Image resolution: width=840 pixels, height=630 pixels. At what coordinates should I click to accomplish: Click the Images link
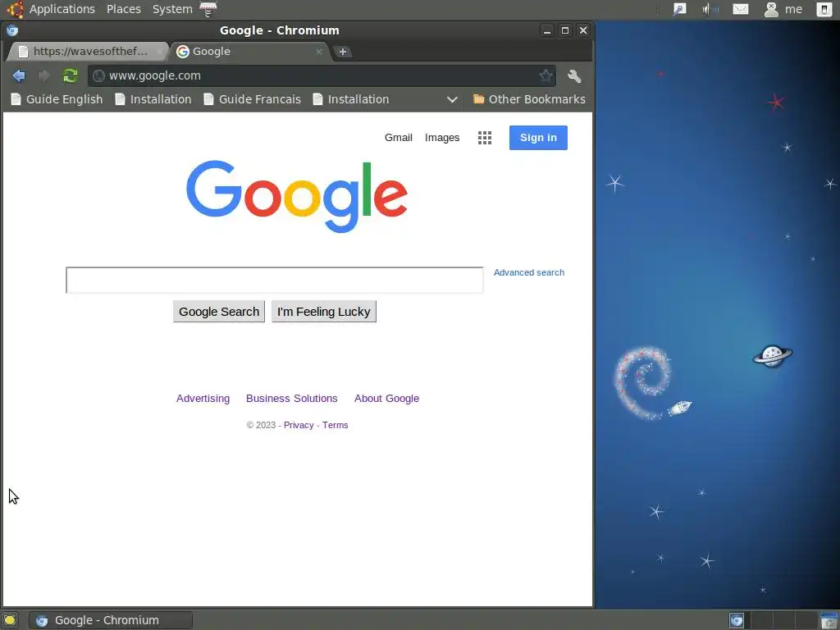click(442, 138)
